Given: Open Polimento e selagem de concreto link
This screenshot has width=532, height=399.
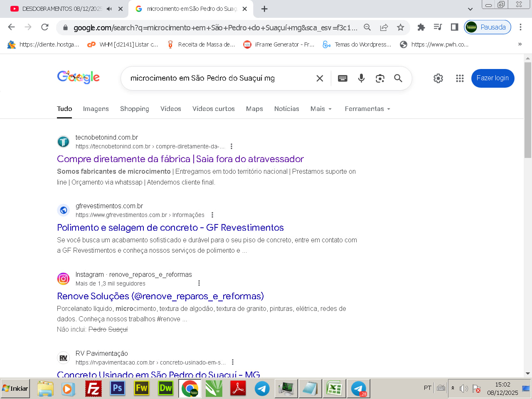Looking at the screenshot, I should [x=170, y=228].
